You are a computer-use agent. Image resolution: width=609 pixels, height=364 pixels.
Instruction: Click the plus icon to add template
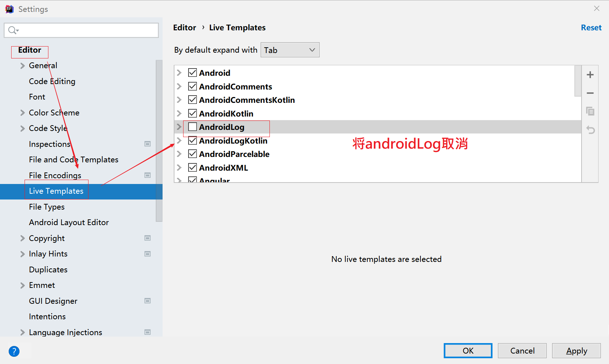pyautogui.click(x=590, y=75)
